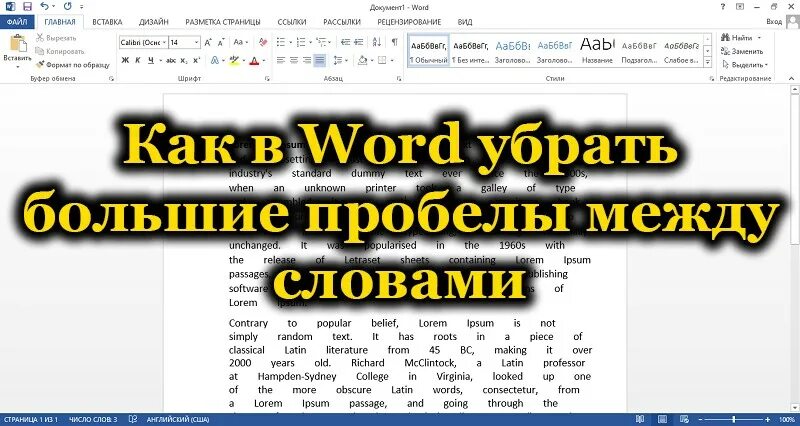Apply the red font color

255,60
